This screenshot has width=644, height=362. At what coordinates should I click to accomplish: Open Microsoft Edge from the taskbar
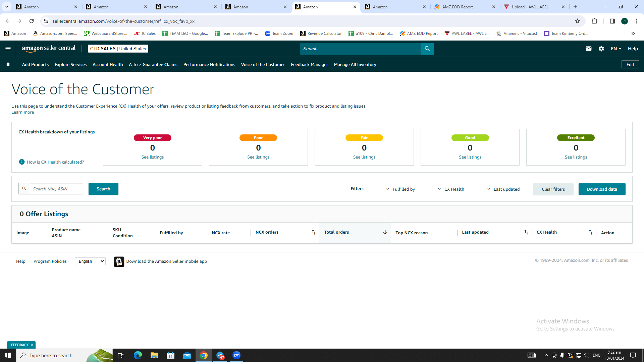pos(138,355)
